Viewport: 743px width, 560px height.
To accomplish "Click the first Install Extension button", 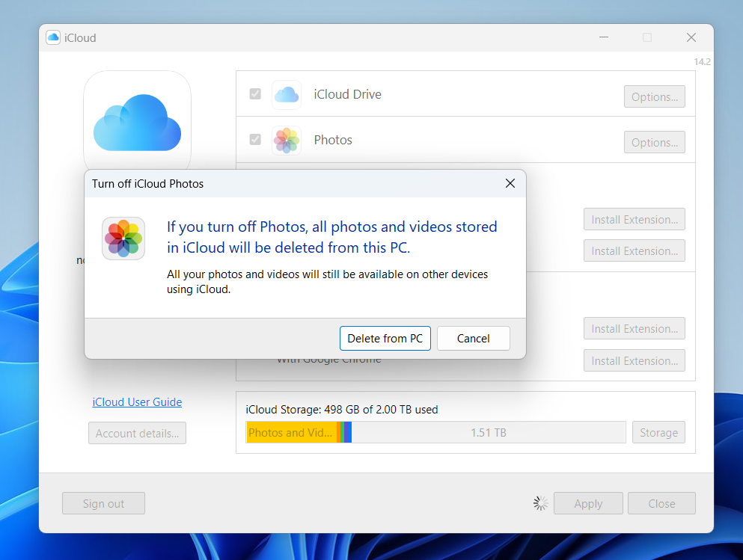I will [x=634, y=219].
